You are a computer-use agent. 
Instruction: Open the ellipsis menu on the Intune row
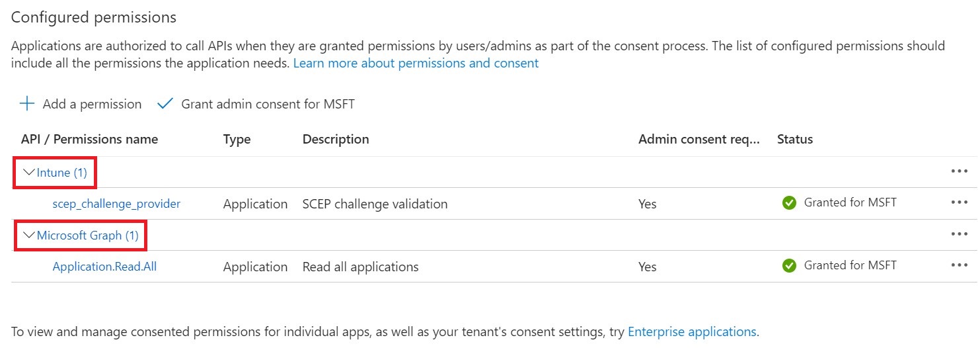pyautogui.click(x=959, y=171)
